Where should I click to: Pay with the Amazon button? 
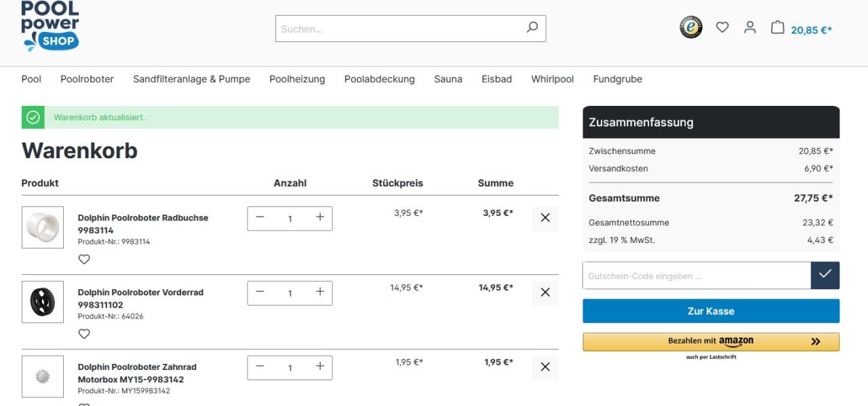click(x=711, y=342)
